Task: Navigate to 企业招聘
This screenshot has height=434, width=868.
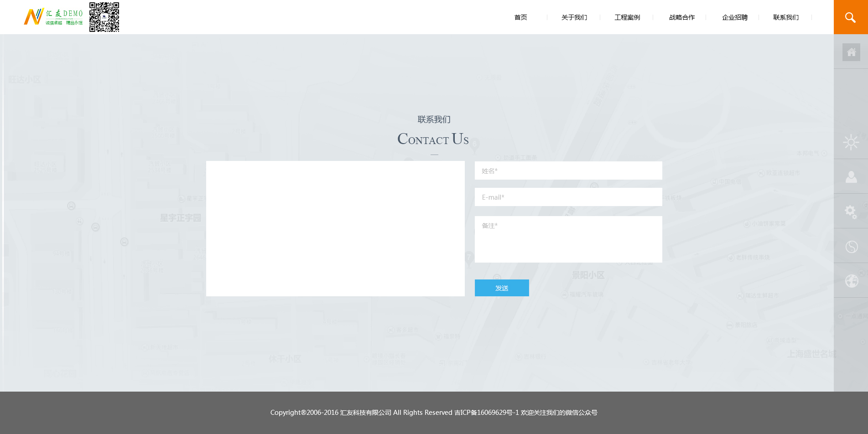Action: (x=734, y=17)
